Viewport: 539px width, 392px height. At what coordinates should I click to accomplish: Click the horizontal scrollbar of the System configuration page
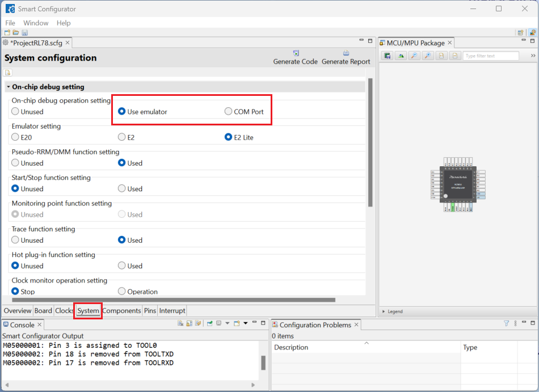(x=174, y=300)
